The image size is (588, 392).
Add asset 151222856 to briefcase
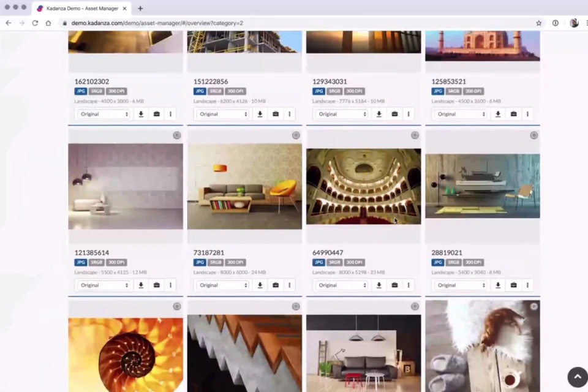tap(276, 114)
